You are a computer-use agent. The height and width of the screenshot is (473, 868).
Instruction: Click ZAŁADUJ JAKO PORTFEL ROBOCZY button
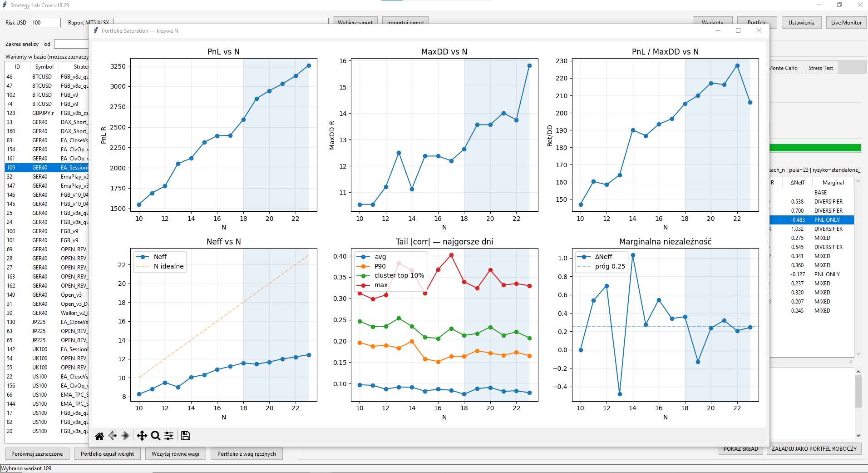coord(814,449)
